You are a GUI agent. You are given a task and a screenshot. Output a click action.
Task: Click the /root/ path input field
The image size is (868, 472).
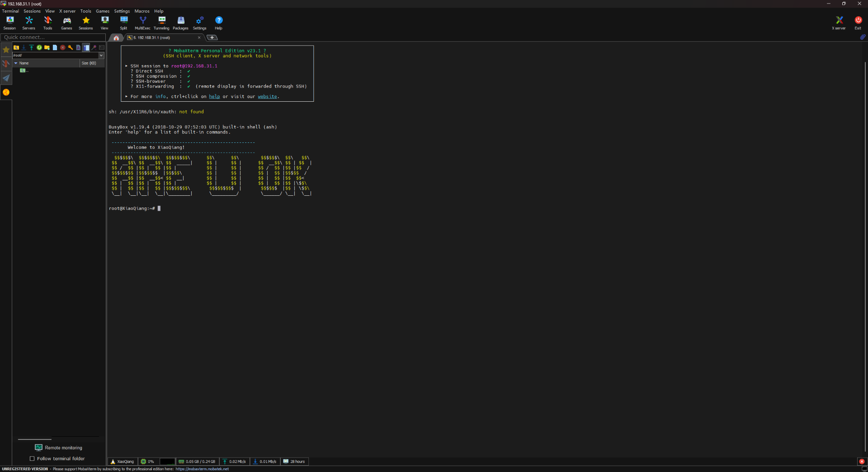pyautogui.click(x=56, y=55)
